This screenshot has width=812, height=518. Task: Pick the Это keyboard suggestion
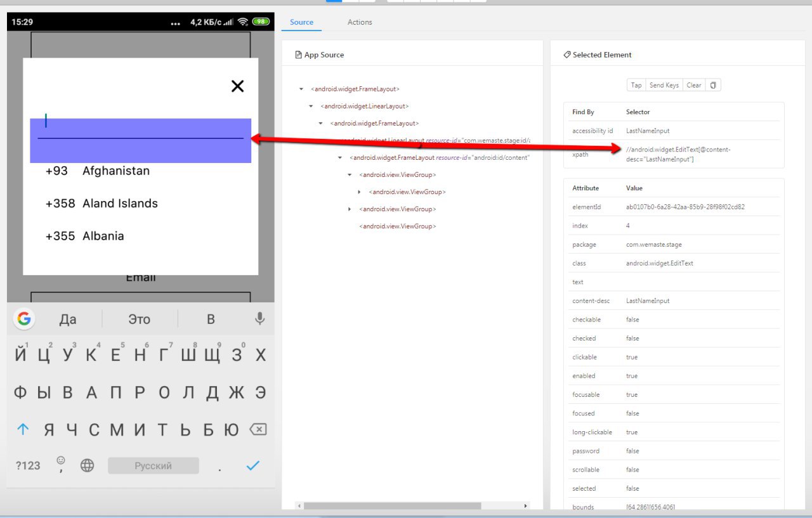139,319
